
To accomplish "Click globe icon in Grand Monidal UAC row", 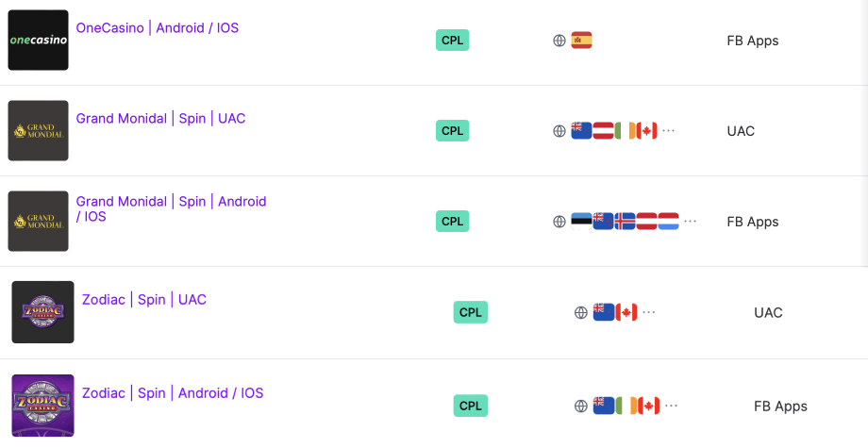I will [x=559, y=131].
